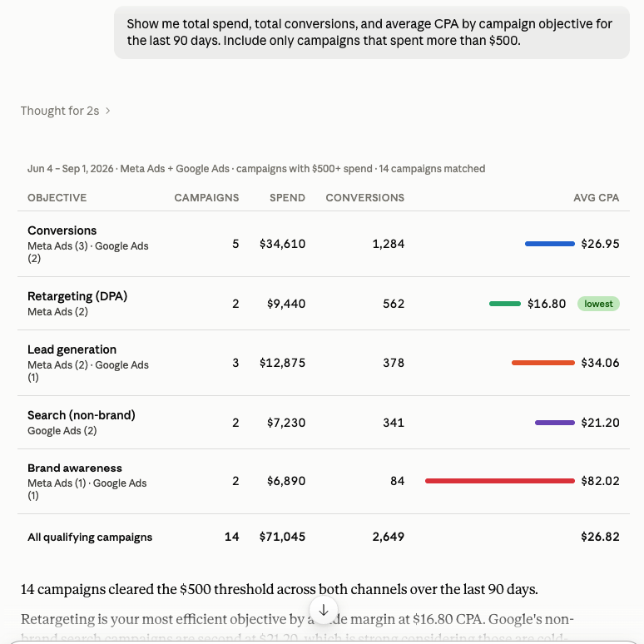Click "Meta Ads (2)" under Retargeting
Image resolution: width=644 pixels, height=644 pixels.
(58, 312)
